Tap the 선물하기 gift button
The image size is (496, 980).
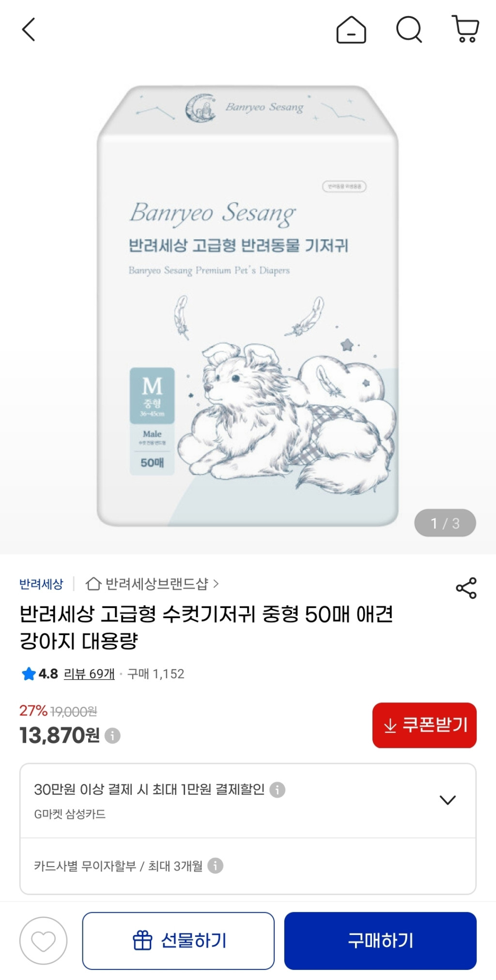point(178,941)
